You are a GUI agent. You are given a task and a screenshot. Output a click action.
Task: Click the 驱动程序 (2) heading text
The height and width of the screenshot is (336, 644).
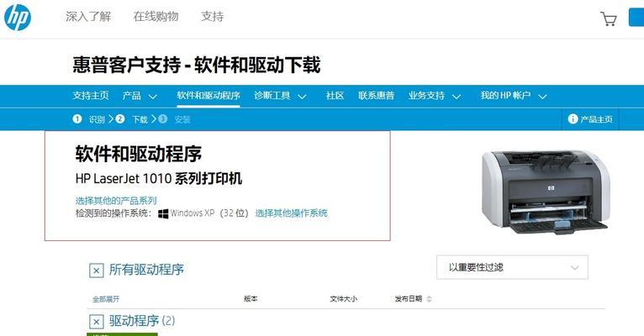pyautogui.click(x=142, y=321)
